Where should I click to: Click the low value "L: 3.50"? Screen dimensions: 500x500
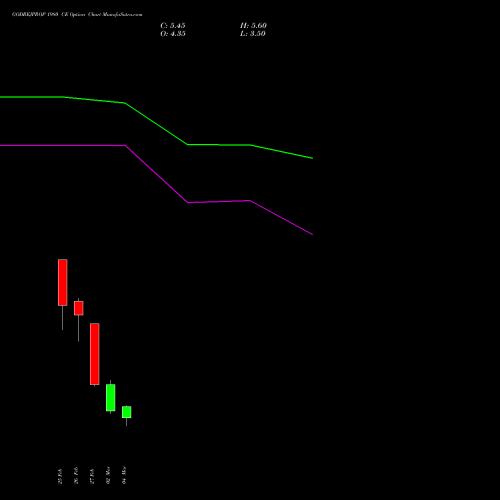[x=253, y=34]
